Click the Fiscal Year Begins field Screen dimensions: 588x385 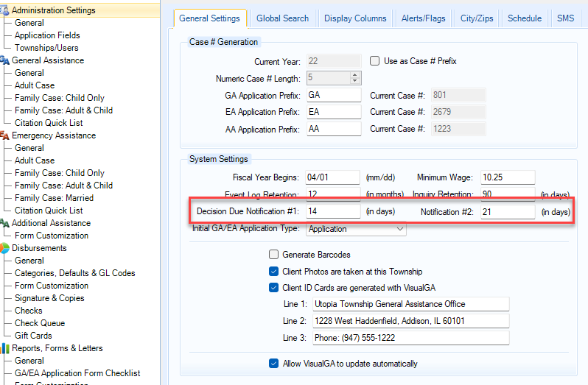coord(332,177)
